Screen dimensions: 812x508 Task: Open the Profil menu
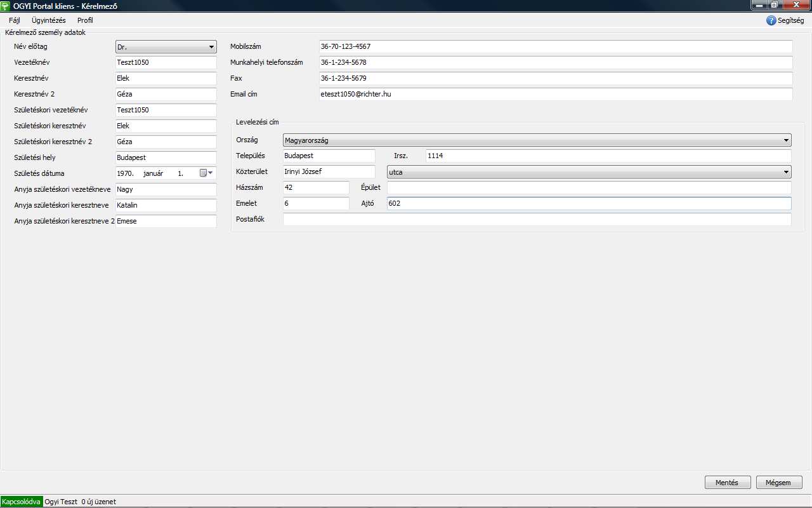coord(85,20)
